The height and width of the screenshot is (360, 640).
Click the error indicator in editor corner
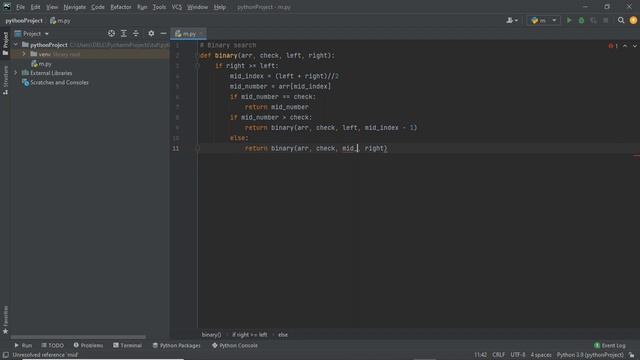pyautogui.click(x=613, y=46)
